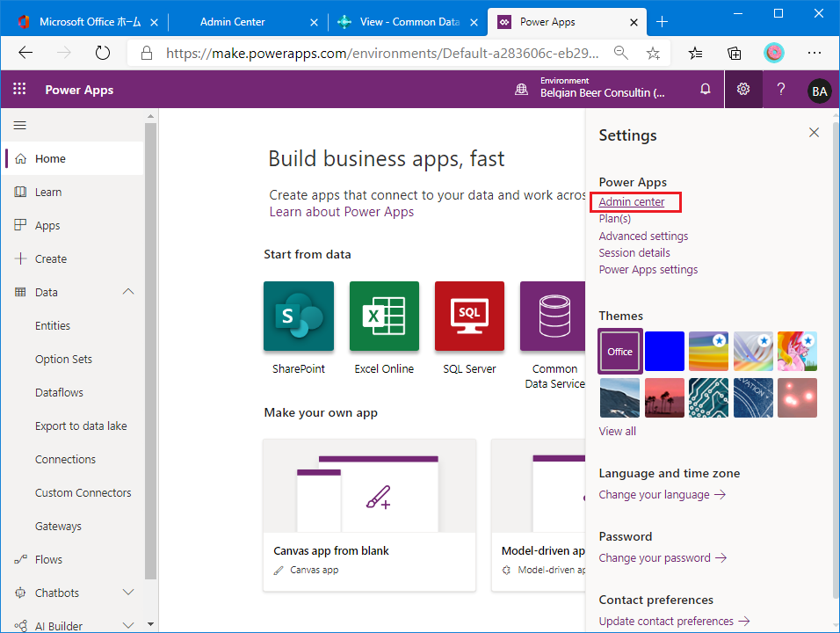Create a Canvas app from blank card
The image size is (840, 633).
pos(369,515)
